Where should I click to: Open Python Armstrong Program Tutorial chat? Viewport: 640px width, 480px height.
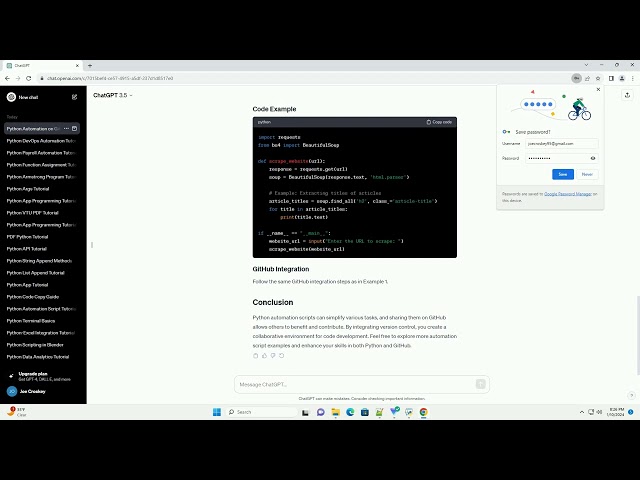[x=42, y=177]
